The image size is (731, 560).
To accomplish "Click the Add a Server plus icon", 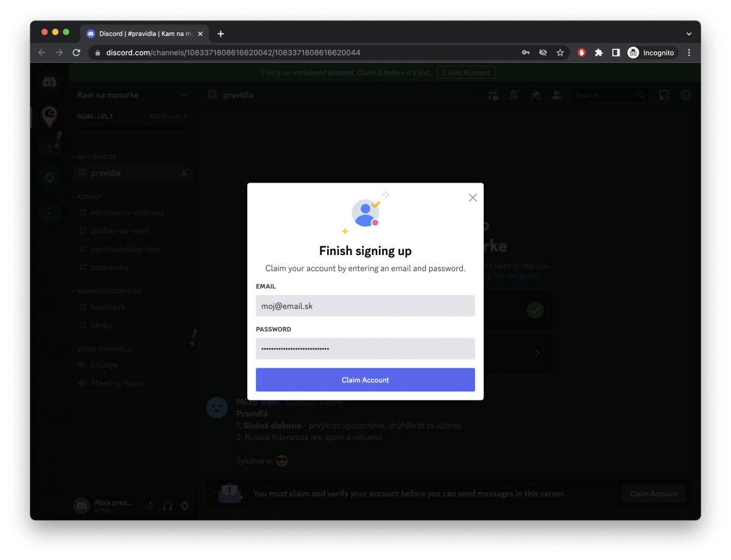I will (49, 147).
